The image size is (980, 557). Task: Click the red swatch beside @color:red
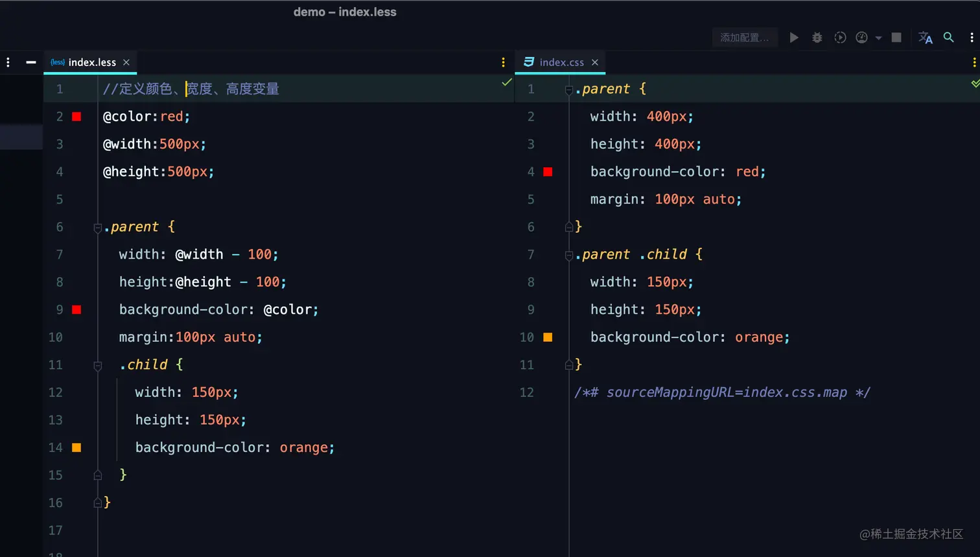coord(76,117)
